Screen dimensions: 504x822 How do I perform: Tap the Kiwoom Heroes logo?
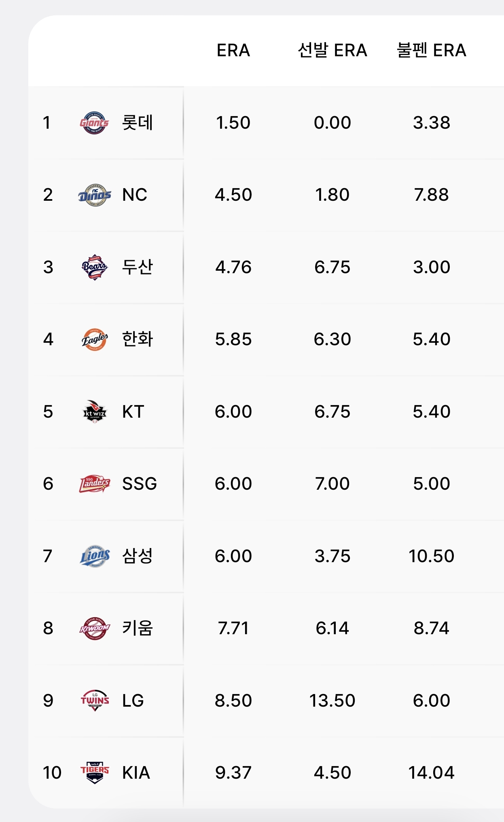[94, 628]
